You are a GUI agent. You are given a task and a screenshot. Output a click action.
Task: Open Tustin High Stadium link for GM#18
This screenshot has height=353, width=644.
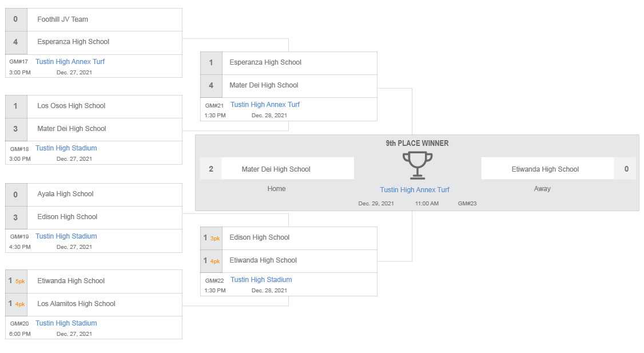[x=66, y=148]
